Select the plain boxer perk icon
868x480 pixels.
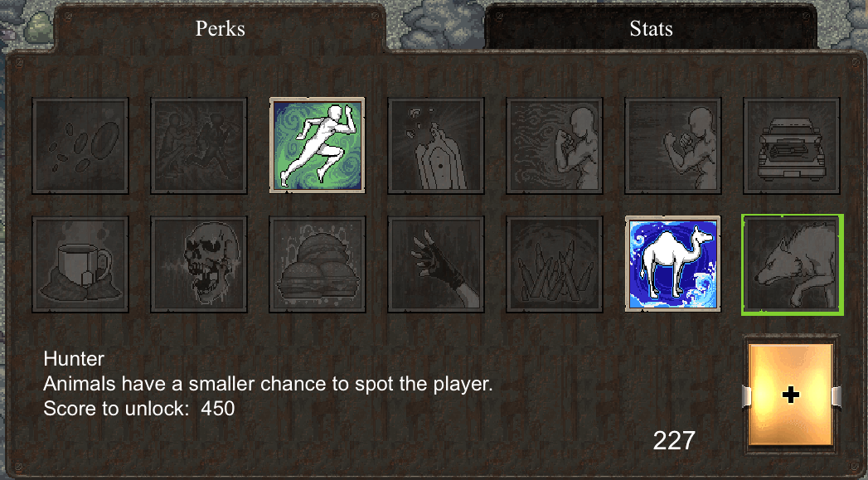(x=672, y=146)
